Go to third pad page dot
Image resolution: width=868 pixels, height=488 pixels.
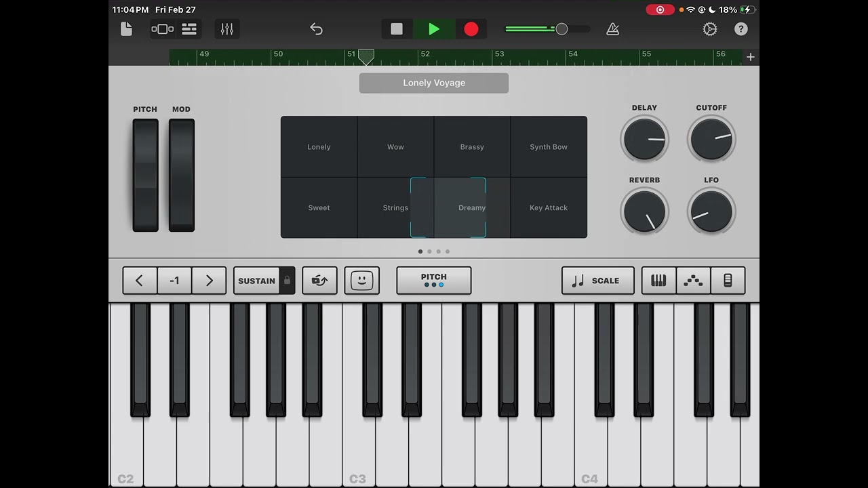(438, 251)
